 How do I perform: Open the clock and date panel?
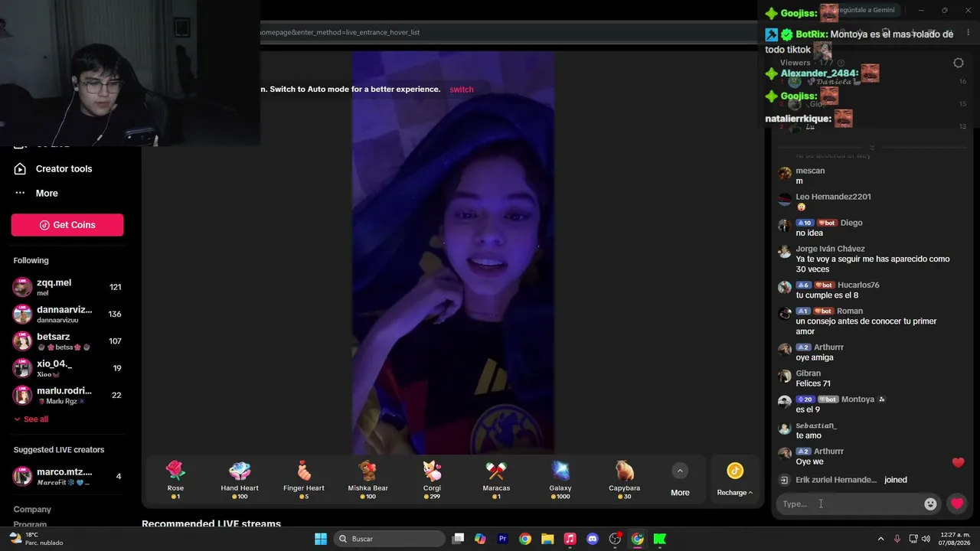(x=955, y=539)
